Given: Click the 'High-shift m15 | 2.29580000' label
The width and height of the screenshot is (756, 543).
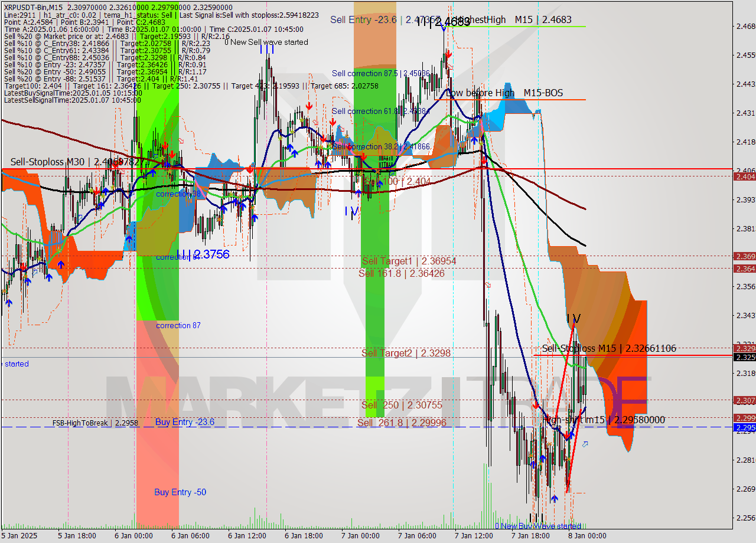Looking at the screenshot, I should pos(604,420).
